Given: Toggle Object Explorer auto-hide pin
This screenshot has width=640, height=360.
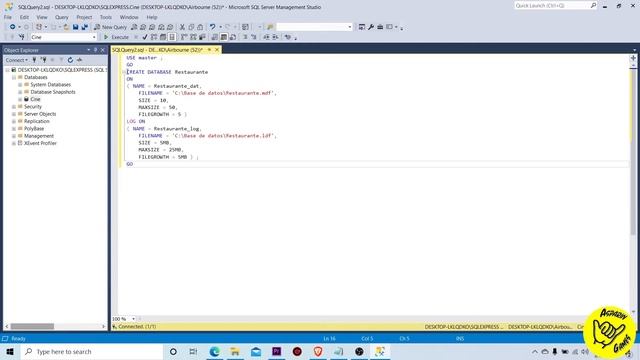Looking at the screenshot, I should pyautogui.click(x=96, y=50).
